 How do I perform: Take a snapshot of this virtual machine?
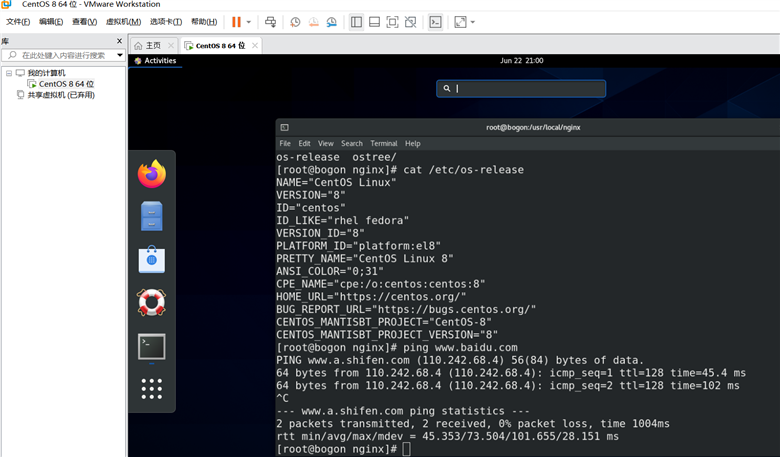click(x=295, y=22)
